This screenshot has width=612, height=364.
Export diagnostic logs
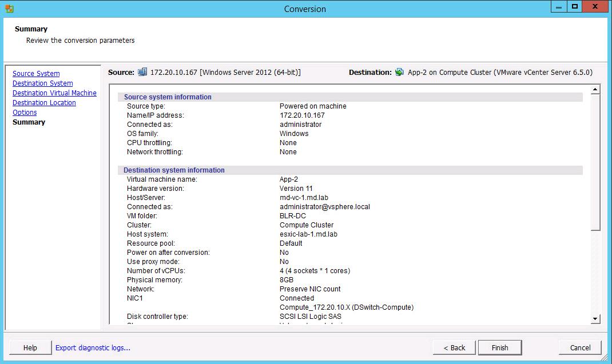pyautogui.click(x=93, y=347)
